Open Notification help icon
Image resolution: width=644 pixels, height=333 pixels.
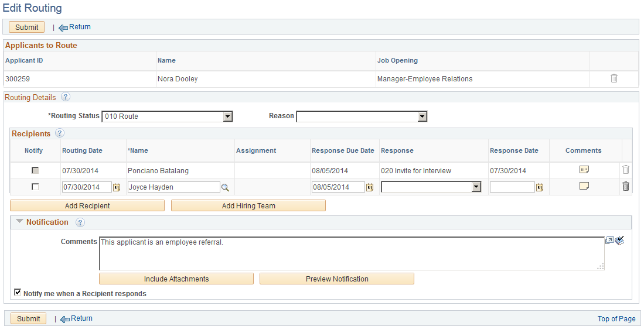tap(80, 222)
